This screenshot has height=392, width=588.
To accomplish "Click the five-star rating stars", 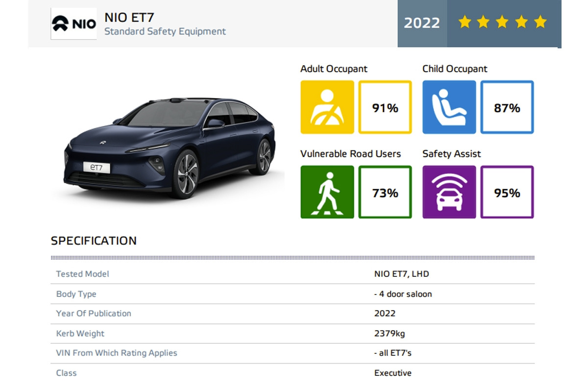I will tap(502, 22).
